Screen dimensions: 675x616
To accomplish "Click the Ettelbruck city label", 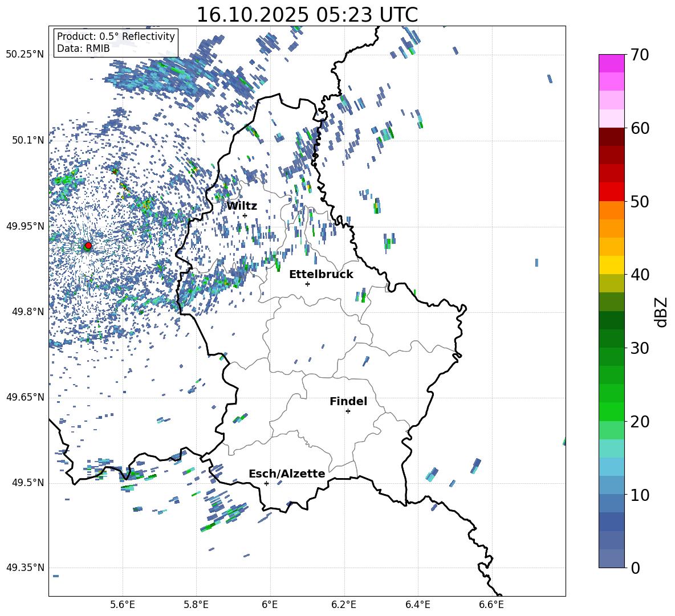I will coord(321,274).
